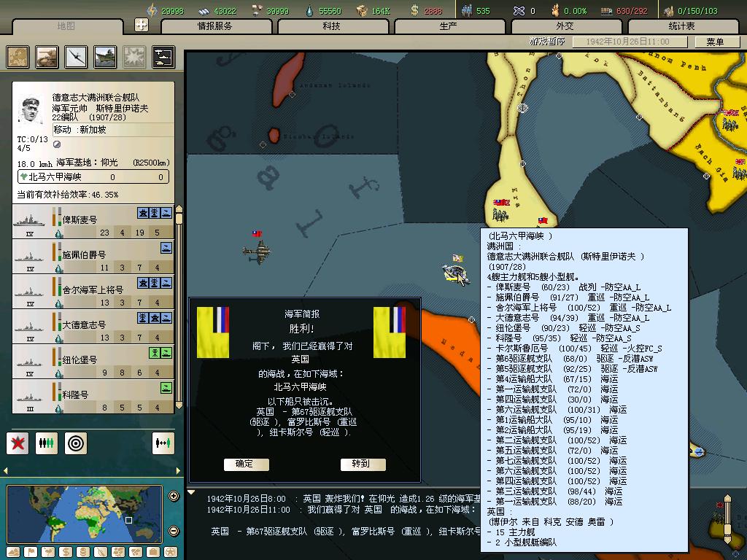Image resolution: width=747 pixels, height=560 pixels.
Task: Click the four-figures unit grouping icon
Action: coord(47,443)
